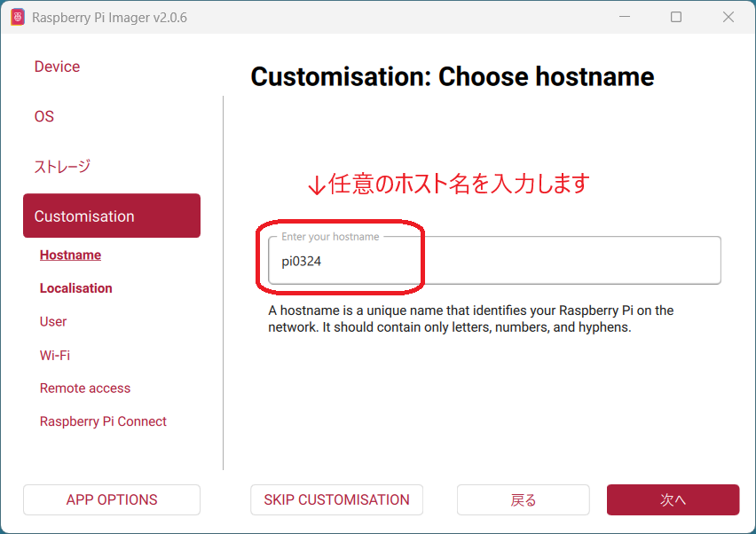Proceed with the 次へ next button

(673, 499)
